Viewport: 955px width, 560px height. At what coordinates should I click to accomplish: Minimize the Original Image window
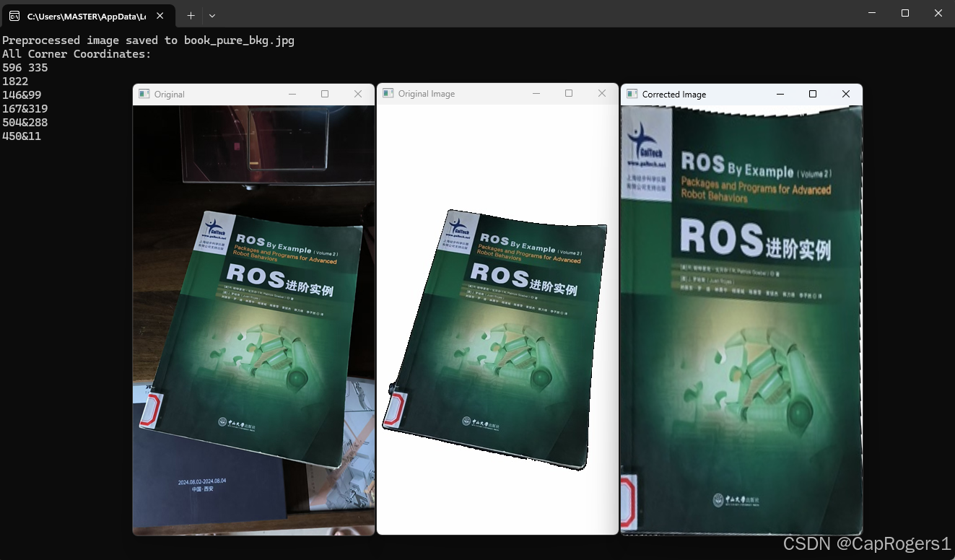click(x=536, y=93)
